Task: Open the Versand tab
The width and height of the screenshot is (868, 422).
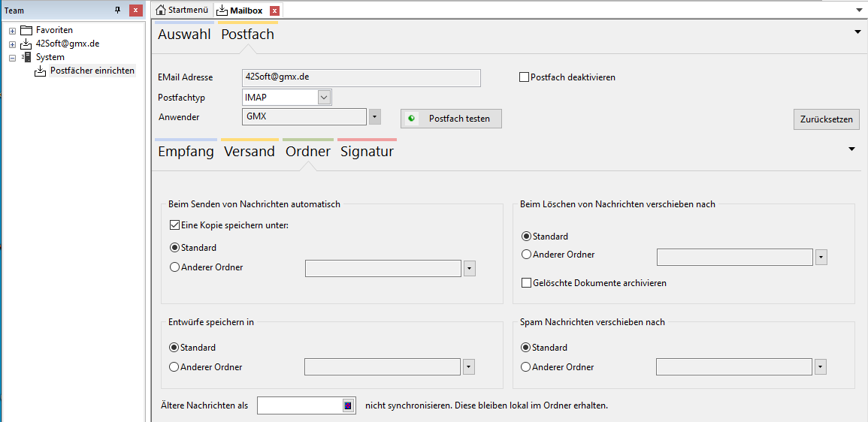Action: click(249, 152)
